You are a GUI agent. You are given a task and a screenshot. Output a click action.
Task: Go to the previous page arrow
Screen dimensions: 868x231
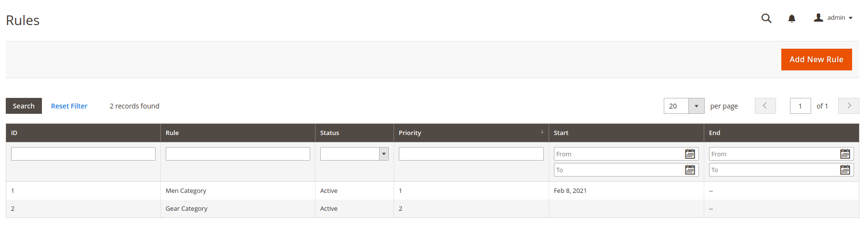(x=765, y=106)
